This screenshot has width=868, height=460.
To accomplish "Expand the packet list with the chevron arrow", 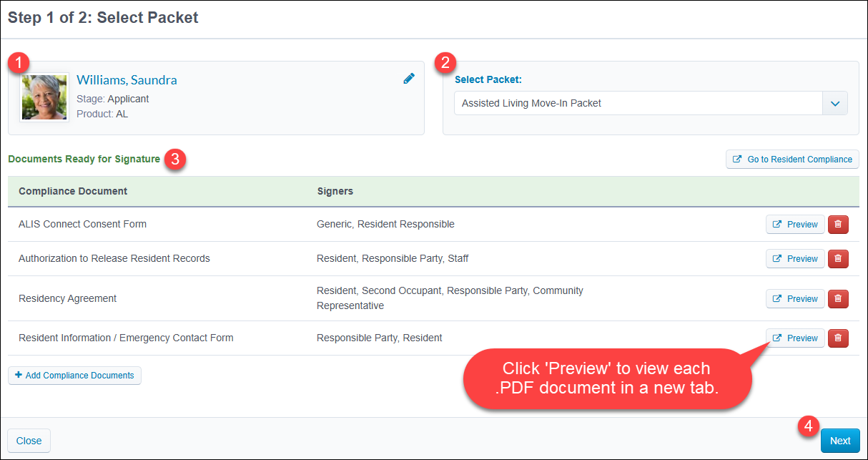I will point(834,103).
